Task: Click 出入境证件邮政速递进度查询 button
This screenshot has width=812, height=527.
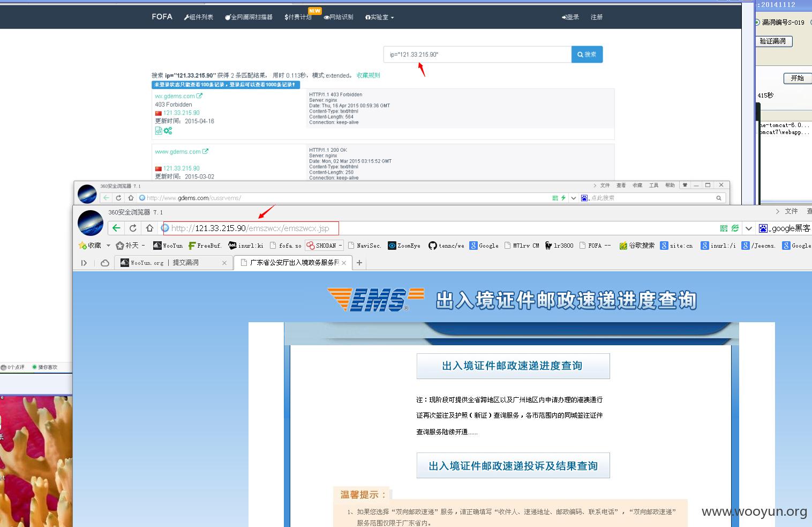Action: [513, 366]
